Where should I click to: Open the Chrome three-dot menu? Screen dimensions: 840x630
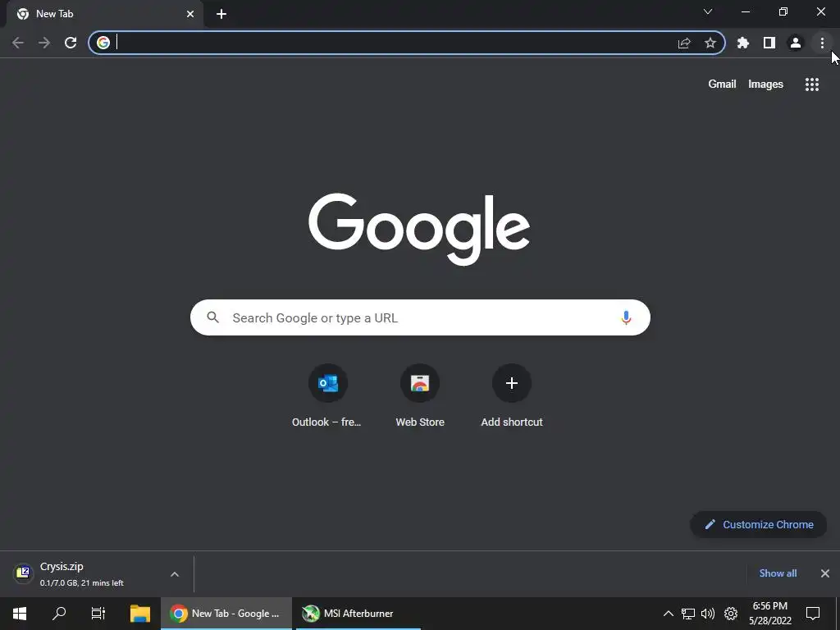click(822, 43)
